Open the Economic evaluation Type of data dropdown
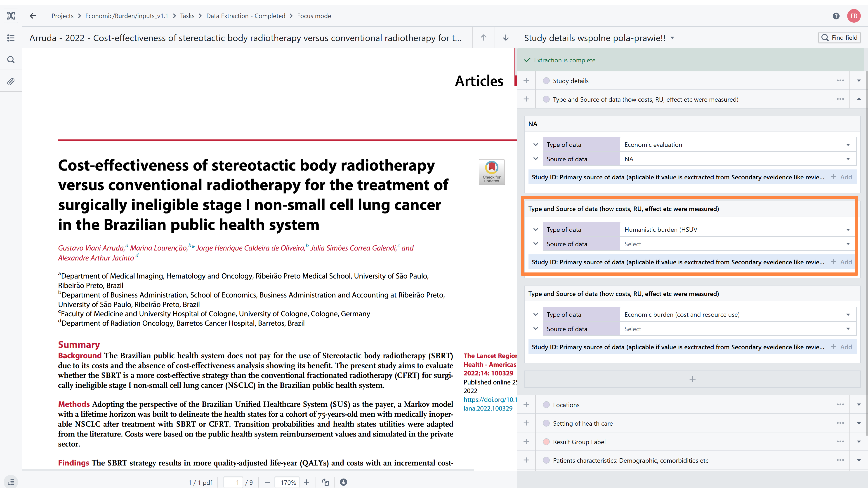The height and width of the screenshot is (488, 868). pyautogui.click(x=738, y=145)
